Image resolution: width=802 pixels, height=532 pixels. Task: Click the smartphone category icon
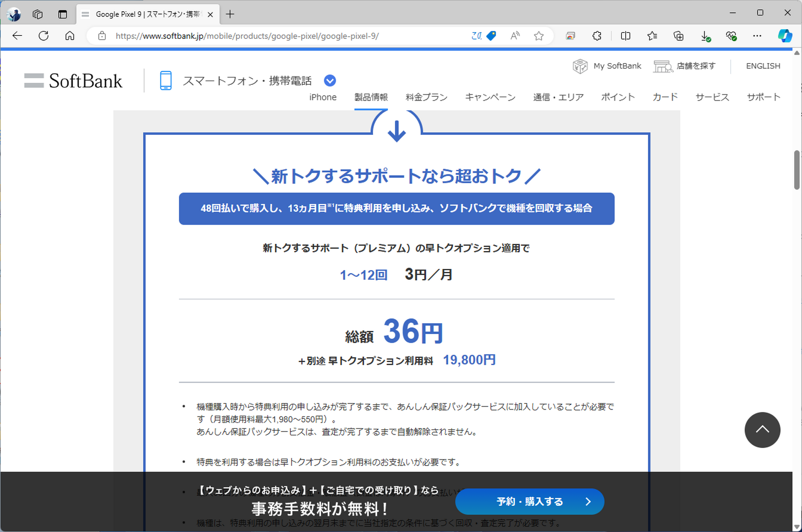(x=166, y=81)
